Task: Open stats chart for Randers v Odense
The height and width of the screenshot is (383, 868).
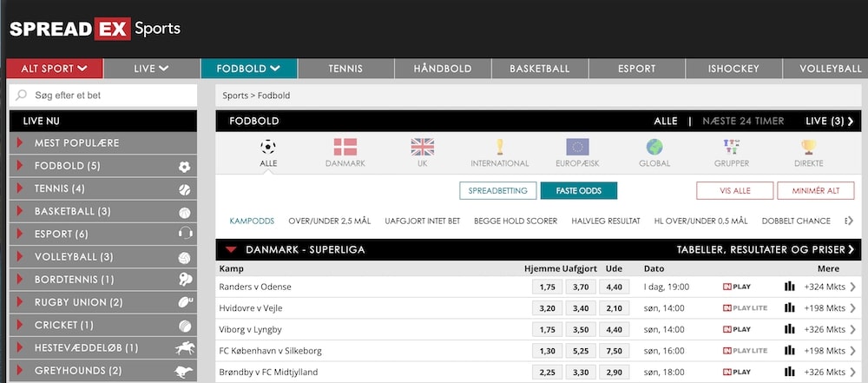Action: coord(789,287)
